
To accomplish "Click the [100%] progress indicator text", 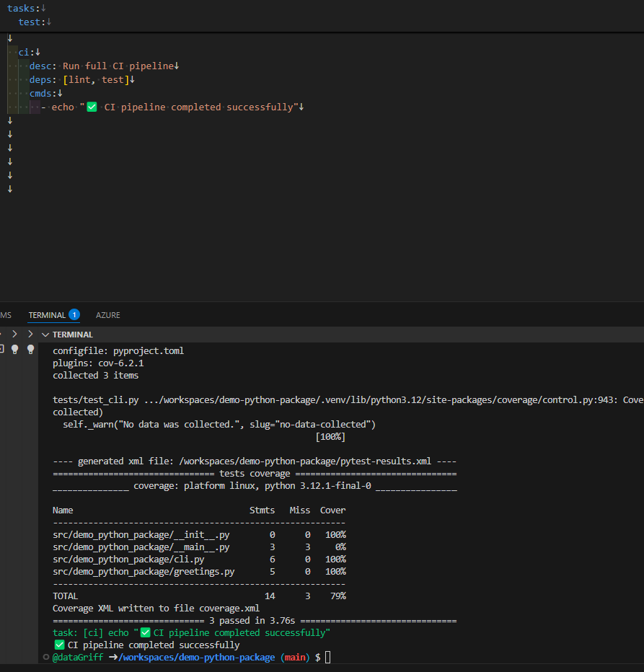I will [330, 437].
